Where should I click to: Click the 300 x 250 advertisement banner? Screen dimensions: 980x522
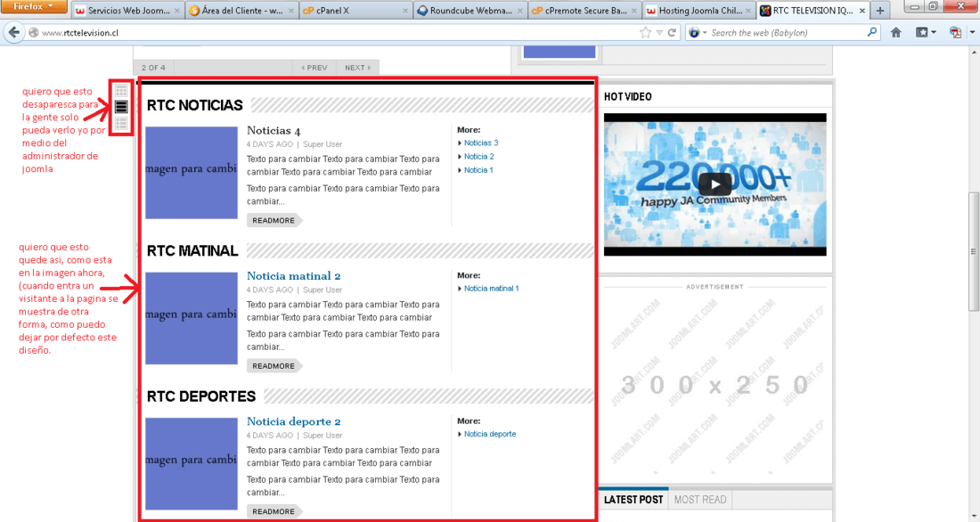[x=715, y=384]
